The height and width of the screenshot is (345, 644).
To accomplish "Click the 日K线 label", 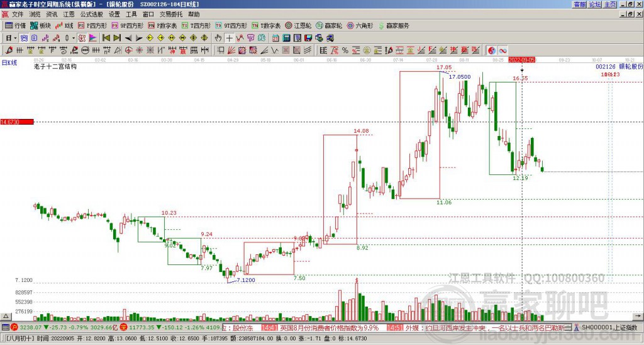I will click(x=9, y=62).
